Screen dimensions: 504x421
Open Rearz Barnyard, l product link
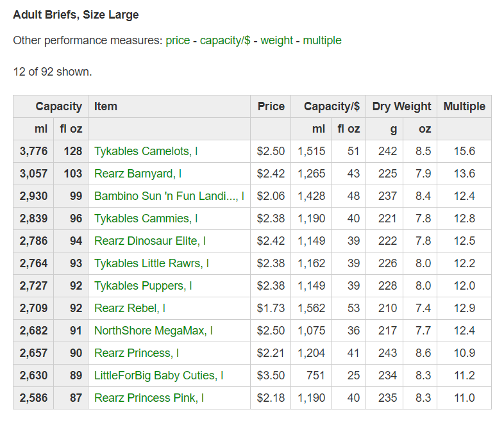point(137,174)
